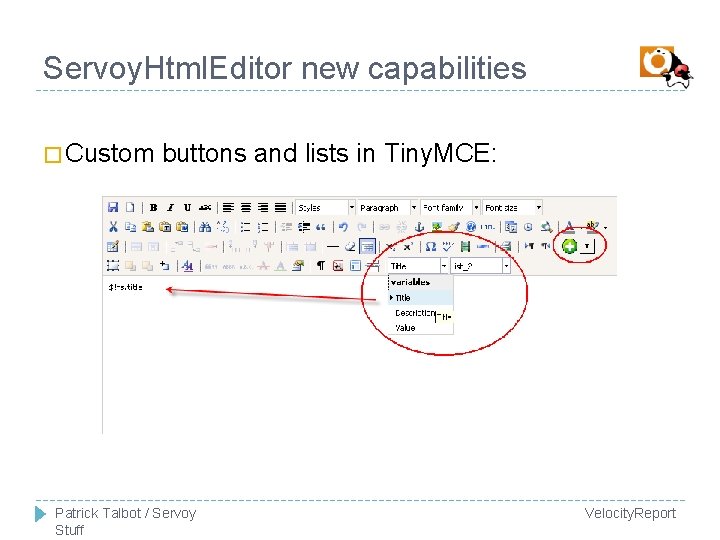Paste from Word
This screenshot has width=720, height=540.
(182, 226)
